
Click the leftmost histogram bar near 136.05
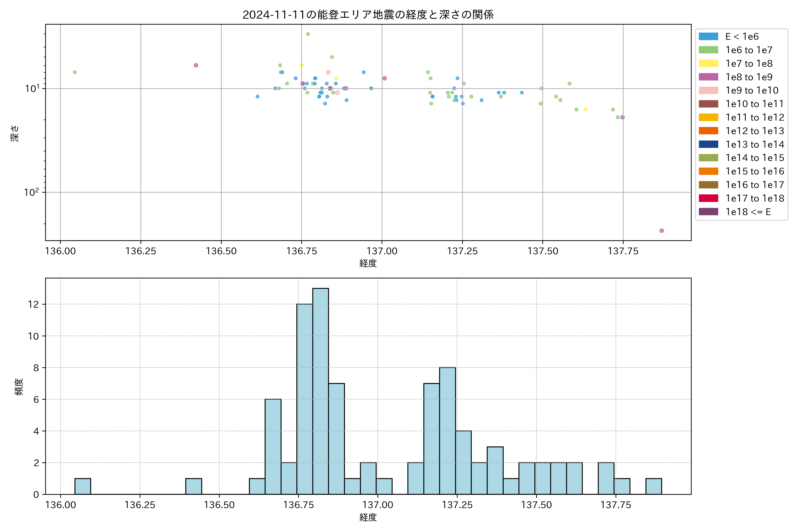pyautogui.click(x=82, y=486)
